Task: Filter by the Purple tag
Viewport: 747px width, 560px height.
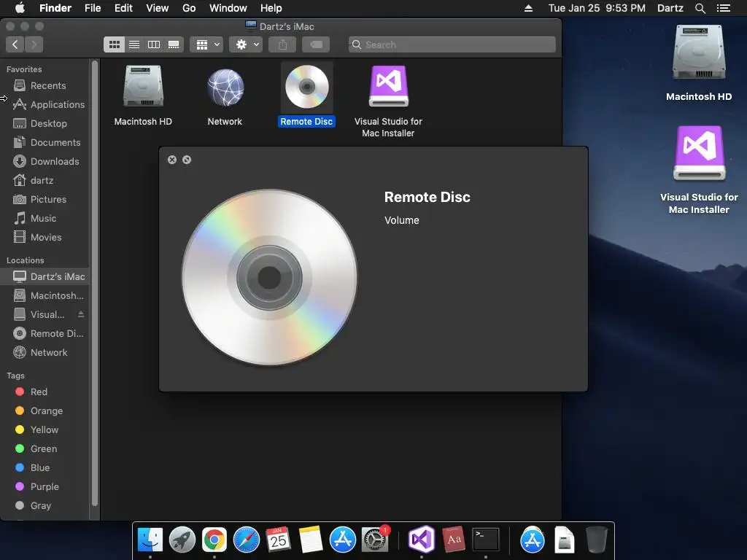Action: coord(44,486)
